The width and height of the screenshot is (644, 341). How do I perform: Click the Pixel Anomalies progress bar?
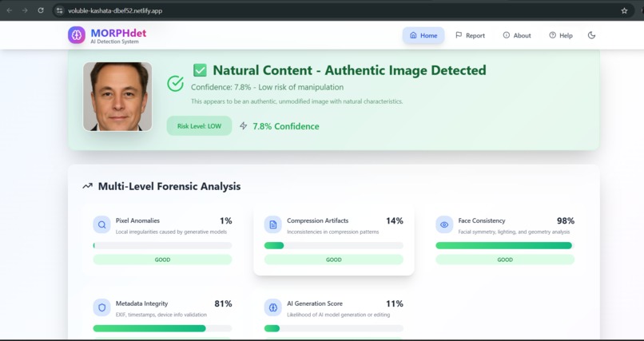163,245
